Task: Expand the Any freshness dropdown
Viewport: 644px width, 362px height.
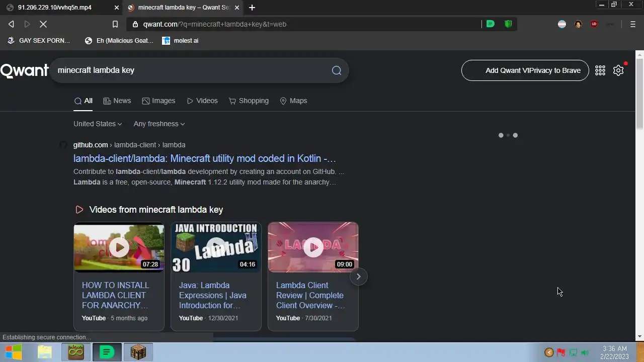Action: point(159,124)
